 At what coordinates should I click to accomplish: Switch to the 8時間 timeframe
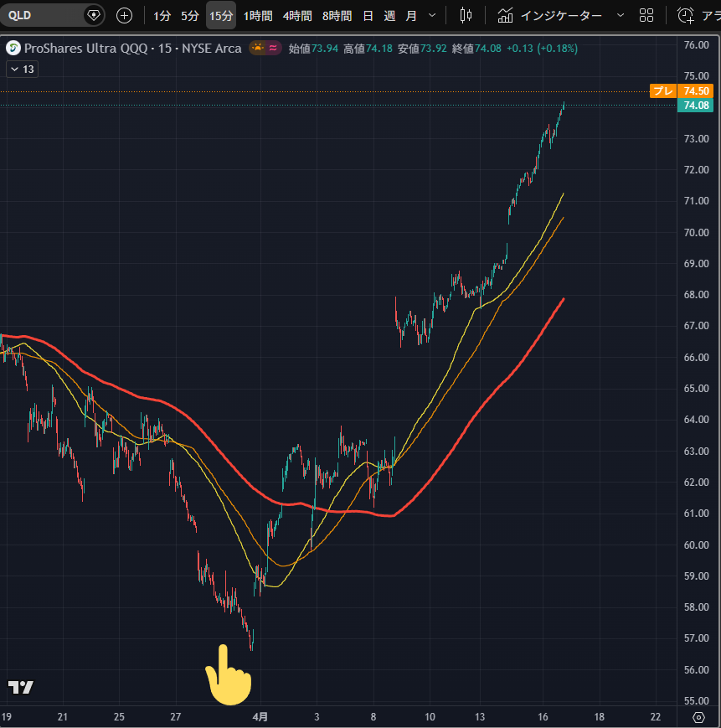coord(337,16)
